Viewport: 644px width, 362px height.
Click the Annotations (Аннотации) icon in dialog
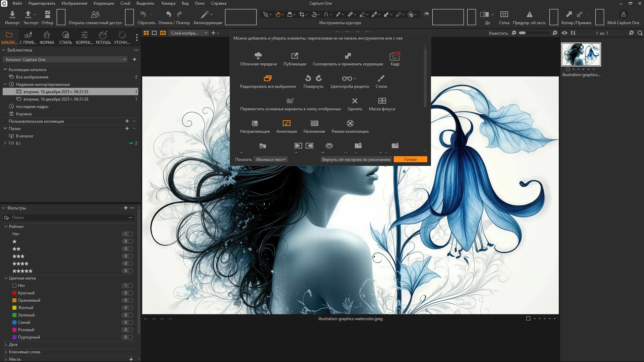(286, 123)
